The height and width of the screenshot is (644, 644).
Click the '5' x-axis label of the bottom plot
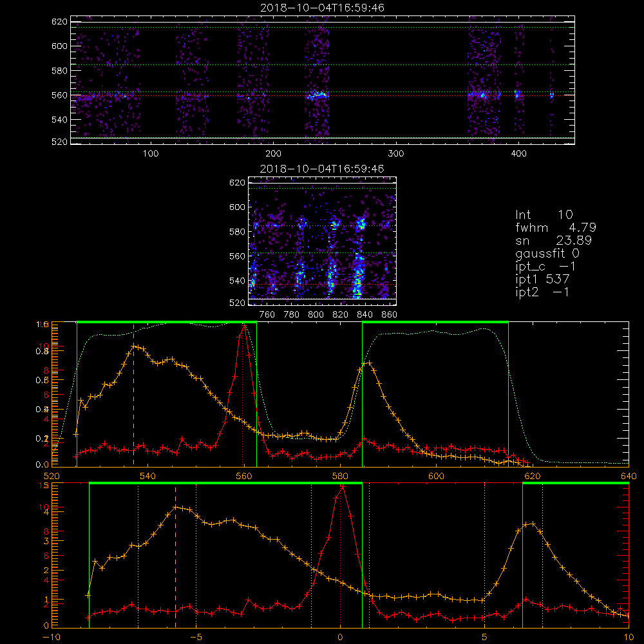485,637
